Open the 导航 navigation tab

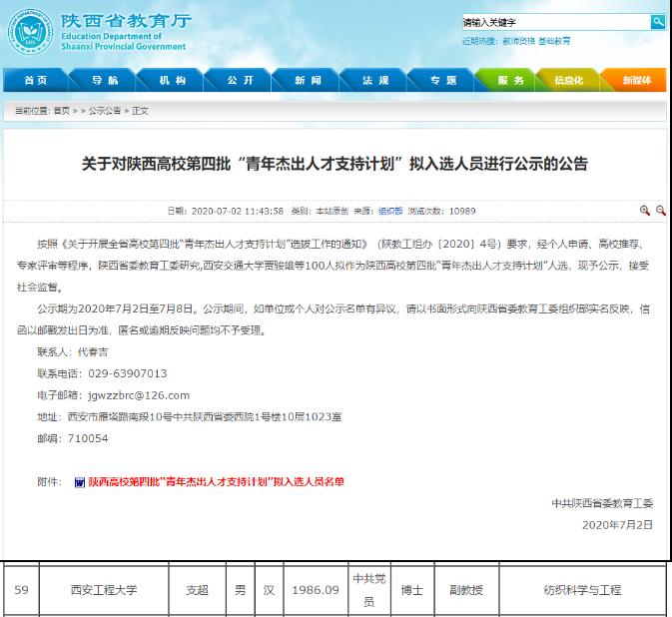[104, 80]
